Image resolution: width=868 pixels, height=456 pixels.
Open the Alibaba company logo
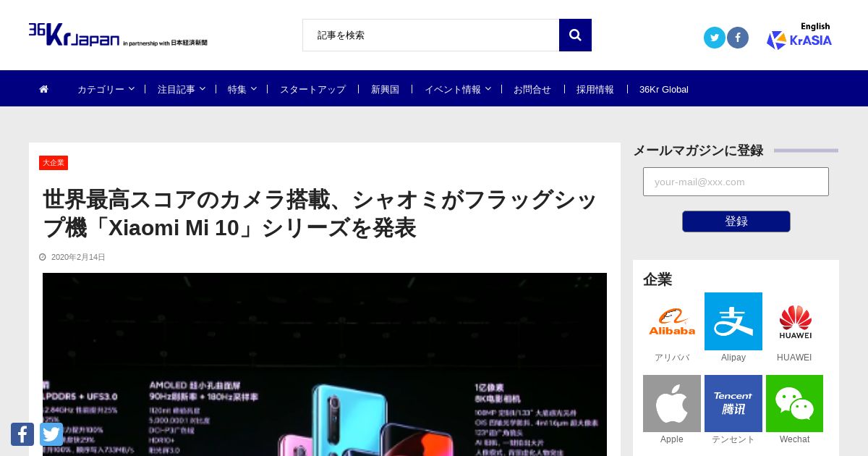(672, 321)
